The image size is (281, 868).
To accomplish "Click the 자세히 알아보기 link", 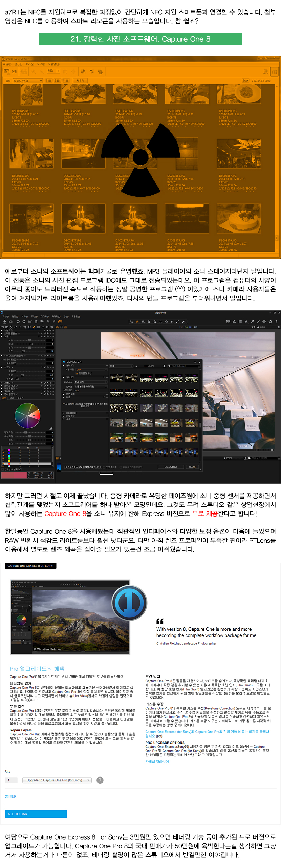I will [x=157, y=762].
